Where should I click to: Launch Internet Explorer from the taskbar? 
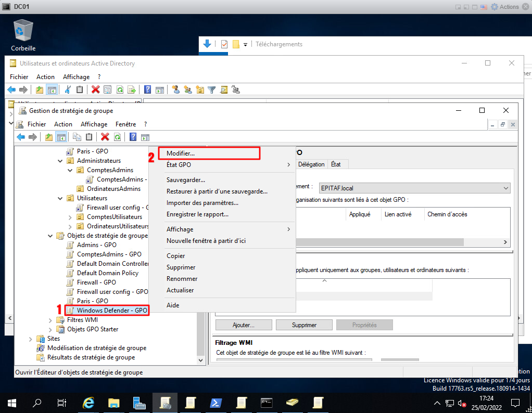[88, 403]
